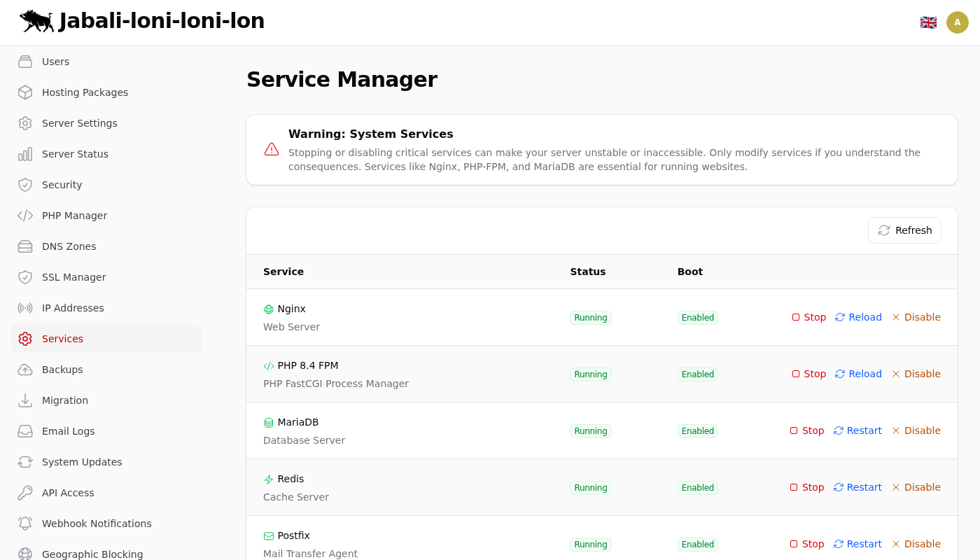Screen dimensions: 980x560
Task: Open the user avatar menu
Action: click(957, 22)
